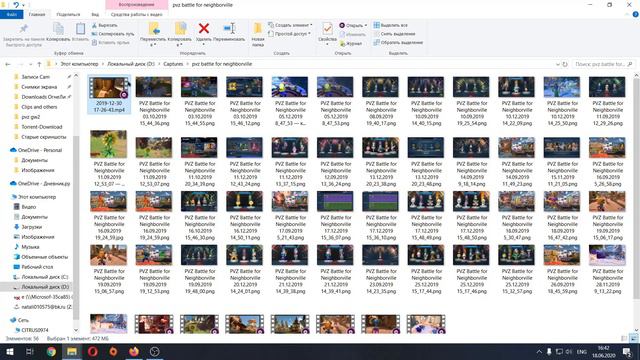Screen dimensions: 640x360
Task: Open the Переместить в menu
Action: click(x=153, y=34)
